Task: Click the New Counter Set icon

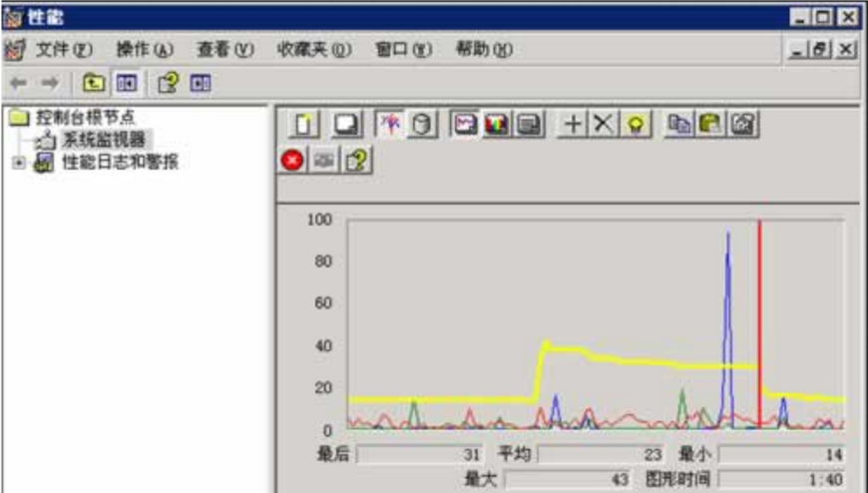Action: 305,125
